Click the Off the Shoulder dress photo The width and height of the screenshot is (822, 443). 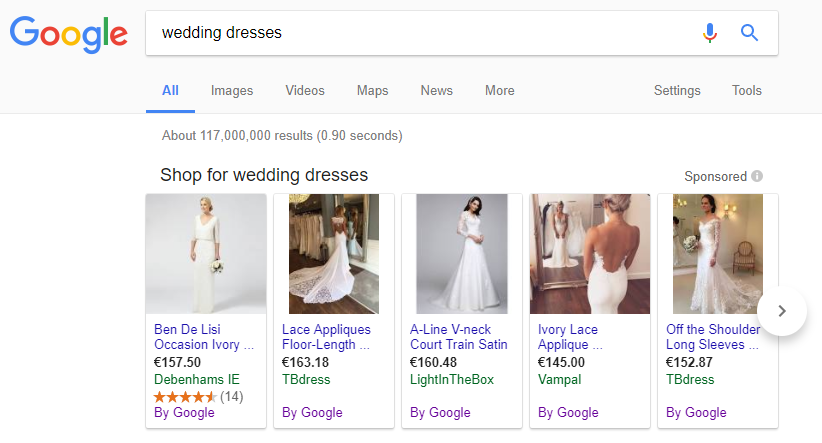click(x=718, y=254)
